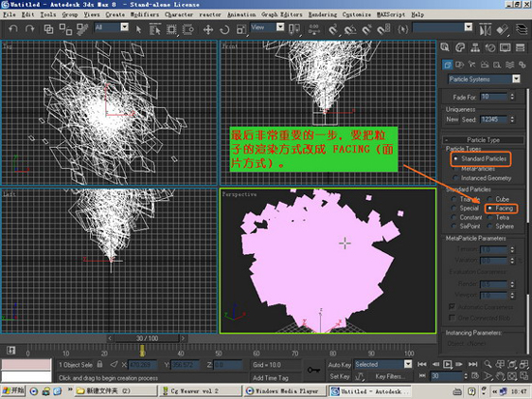Open the Hierarchy command panel tab
532x399 pixels.
pyautogui.click(x=475, y=47)
